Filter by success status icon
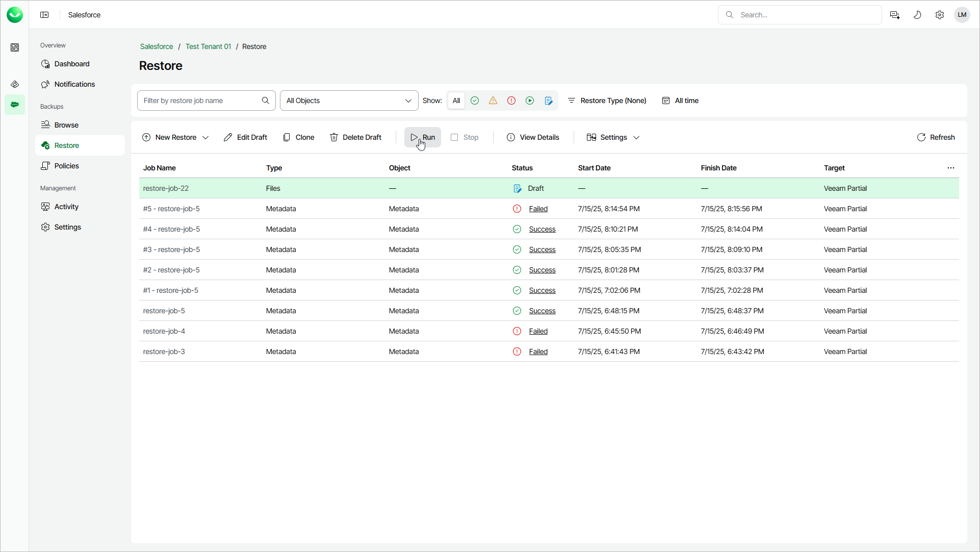 tap(475, 101)
